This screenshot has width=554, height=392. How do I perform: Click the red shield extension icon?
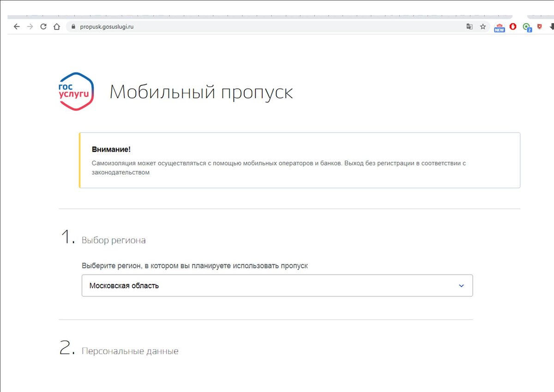540,27
